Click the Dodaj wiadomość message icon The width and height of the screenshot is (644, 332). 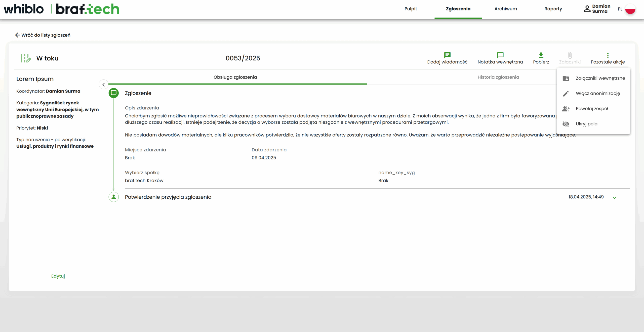click(447, 55)
